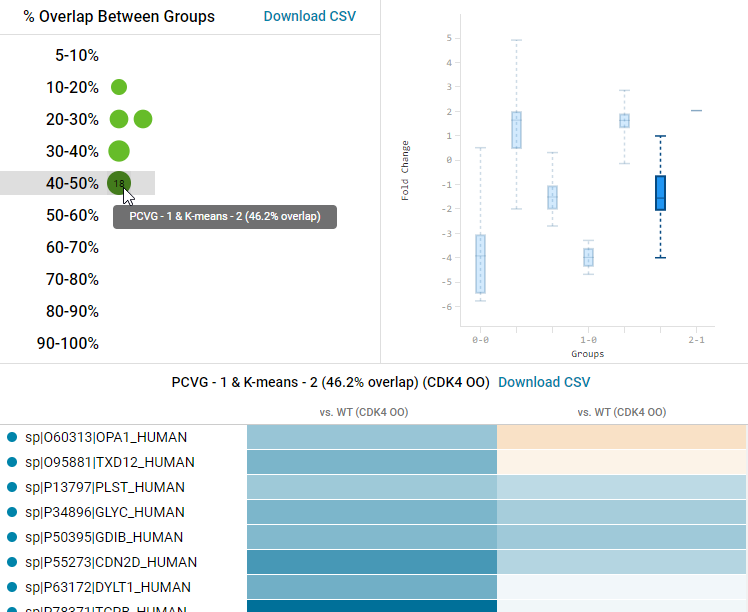Screen dimensions: 748x612
Task: Click blue dot beside CDN2D_HUMAN
Action: click(x=12, y=562)
